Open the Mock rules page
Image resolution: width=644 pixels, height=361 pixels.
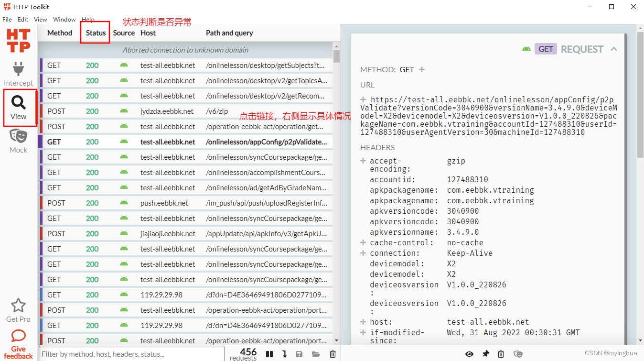coord(19,141)
